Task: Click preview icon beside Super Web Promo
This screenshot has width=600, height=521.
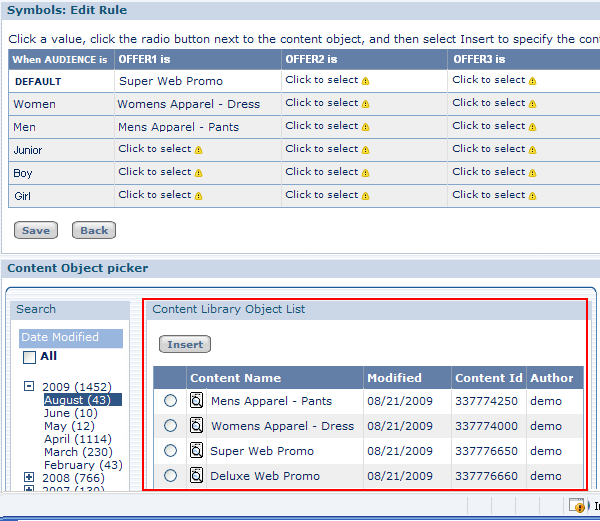Action: coord(197,451)
